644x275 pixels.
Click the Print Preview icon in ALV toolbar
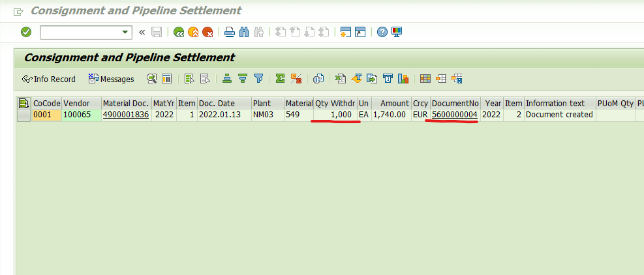[318, 79]
